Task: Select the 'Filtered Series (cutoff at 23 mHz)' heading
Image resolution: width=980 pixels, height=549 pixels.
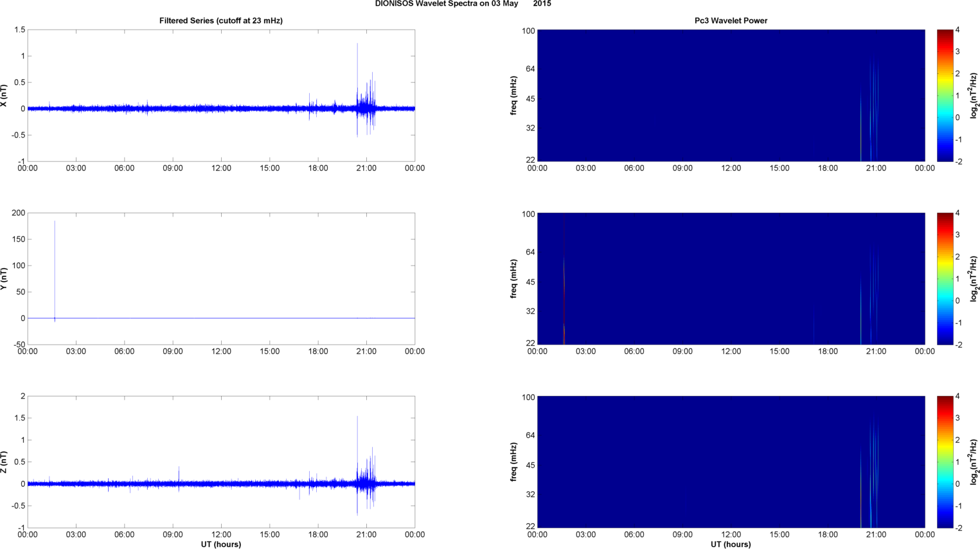Action: 221,21
